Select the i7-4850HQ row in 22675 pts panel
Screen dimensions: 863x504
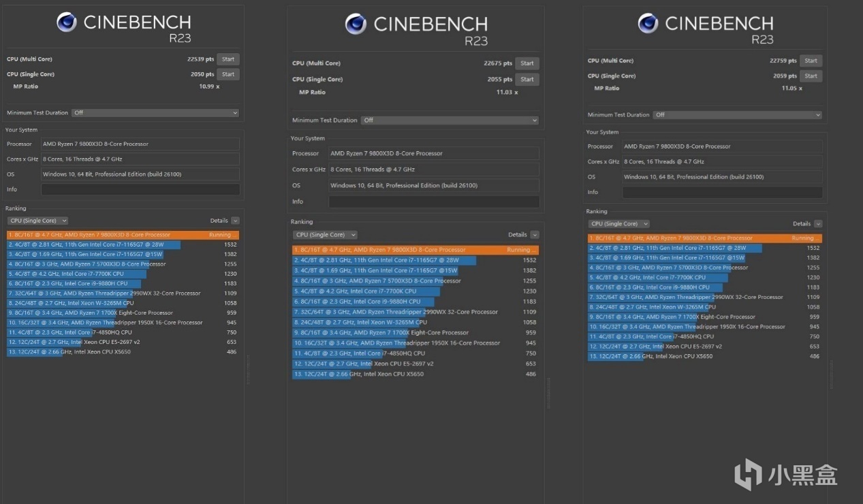click(x=415, y=353)
